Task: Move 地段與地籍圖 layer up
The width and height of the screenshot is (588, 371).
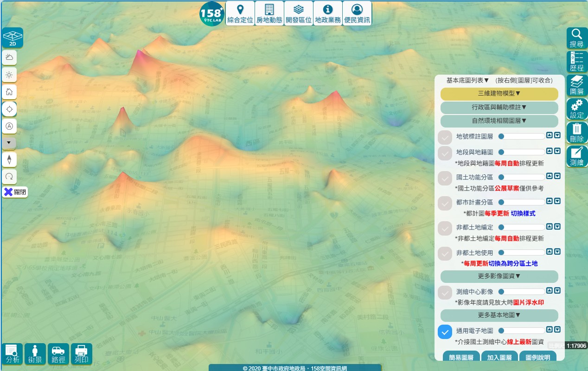Action: (550, 151)
